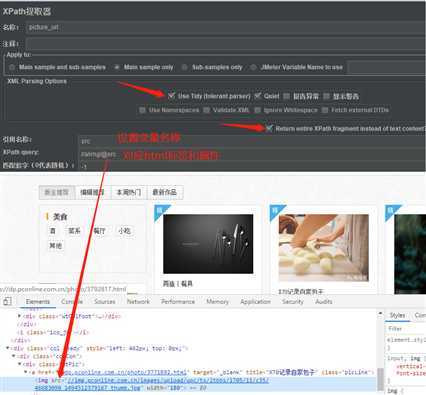Enable the Ignore Whitespace checkbox
This screenshot has width=426, height=395.
(x=257, y=110)
